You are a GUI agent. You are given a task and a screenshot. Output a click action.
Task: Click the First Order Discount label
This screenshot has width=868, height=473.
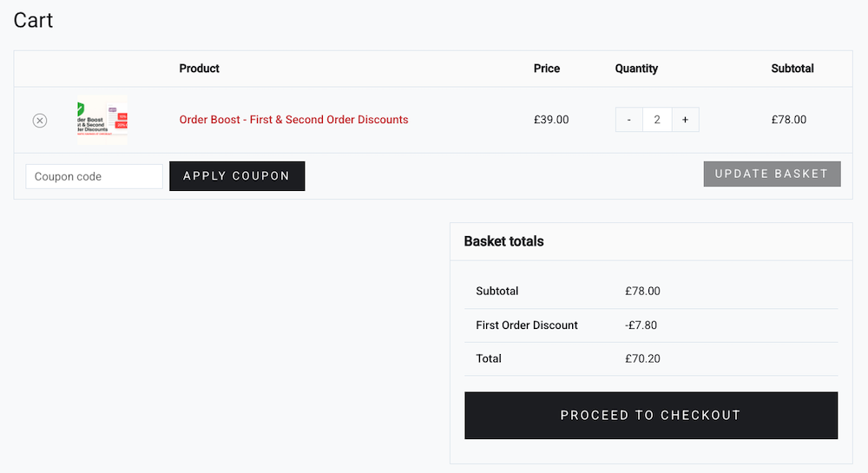click(527, 325)
